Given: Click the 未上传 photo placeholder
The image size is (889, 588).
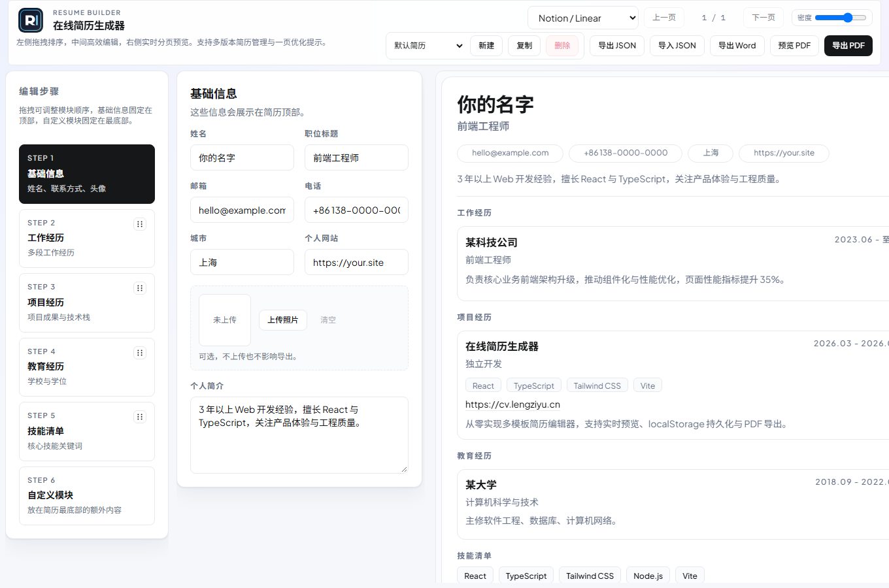Looking at the screenshot, I should point(225,320).
